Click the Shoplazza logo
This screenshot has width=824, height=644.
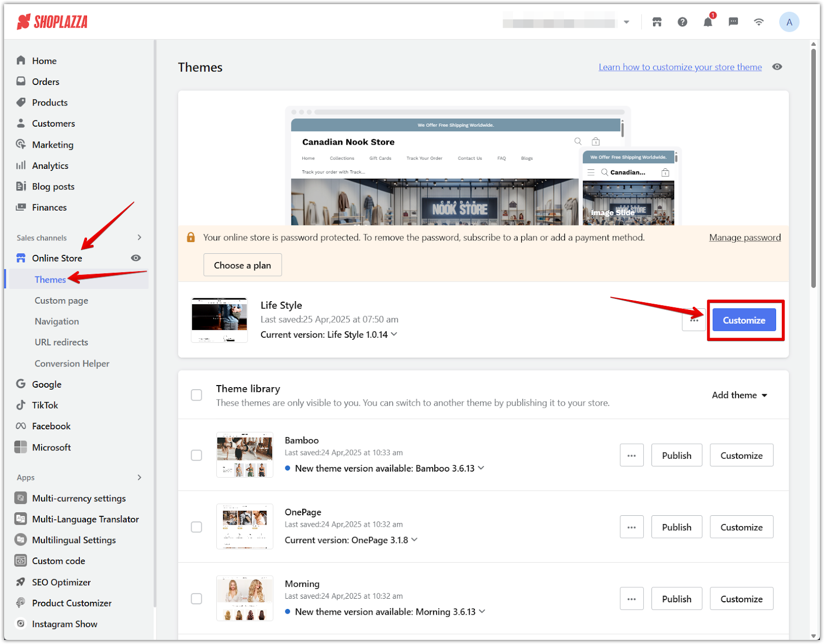(52, 22)
